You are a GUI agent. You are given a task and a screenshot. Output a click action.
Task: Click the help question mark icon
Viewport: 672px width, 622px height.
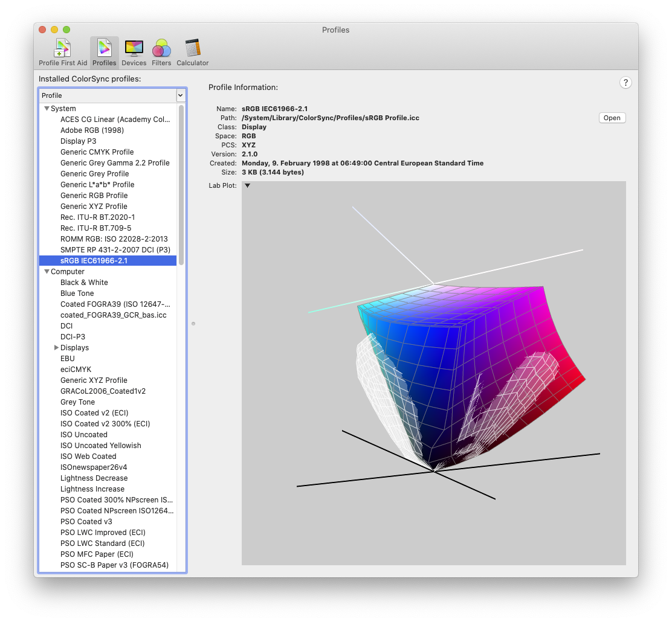point(625,82)
